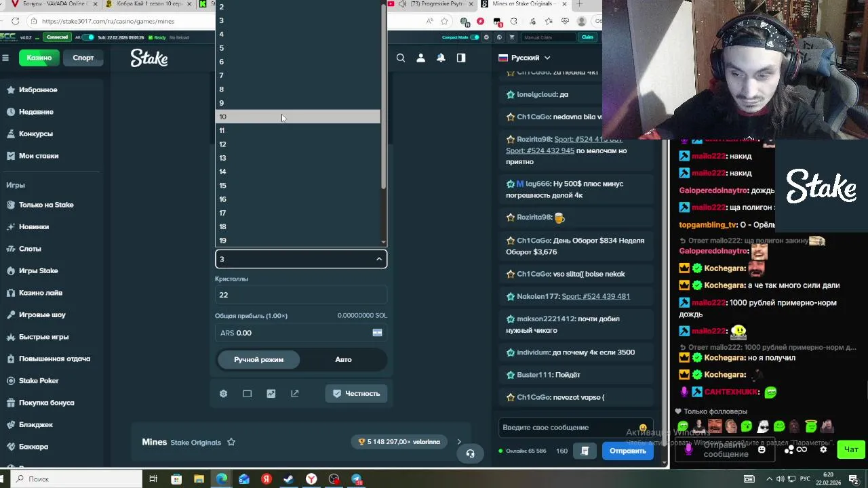868x488 pixels.
Task: Open emoji picker in Stake chat
Action: point(643,428)
